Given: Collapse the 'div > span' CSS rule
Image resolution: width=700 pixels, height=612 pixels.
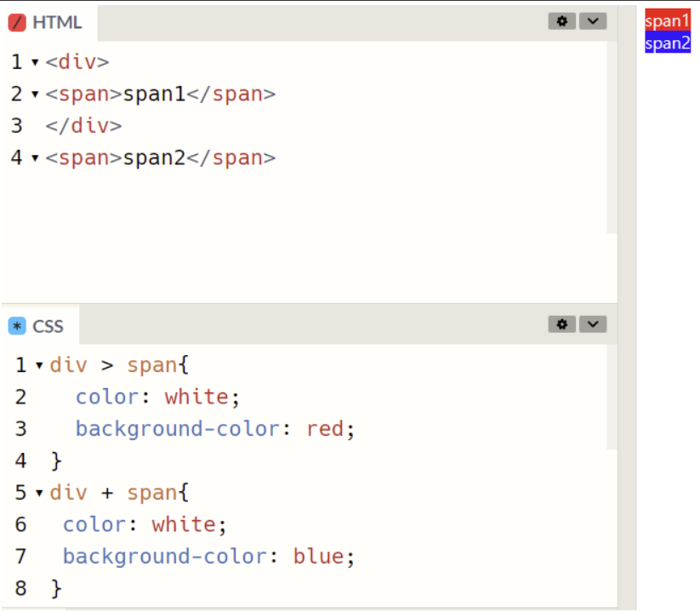Looking at the screenshot, I should tap(39, 366).
